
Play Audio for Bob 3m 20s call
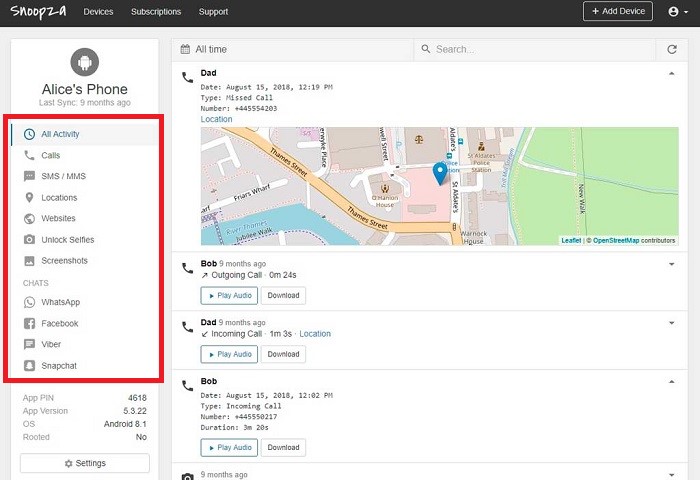pos(229,447)
